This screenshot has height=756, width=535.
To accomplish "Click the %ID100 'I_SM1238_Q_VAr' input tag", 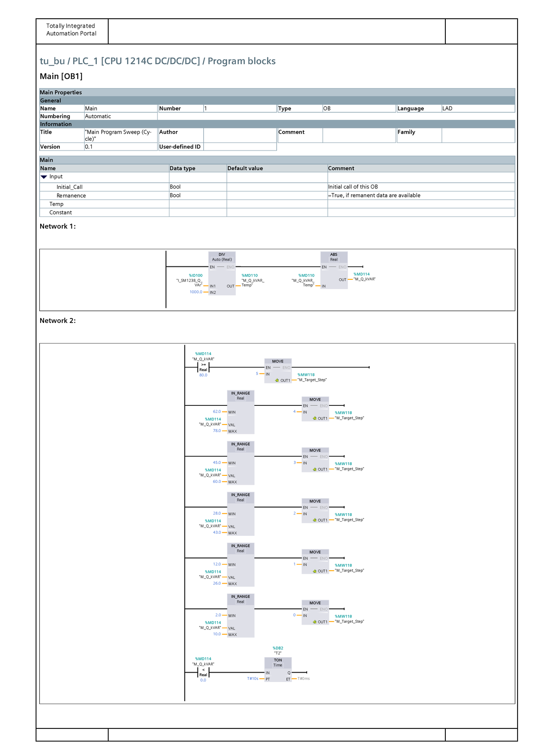I will pyautogui.click(x=190, y=280).
